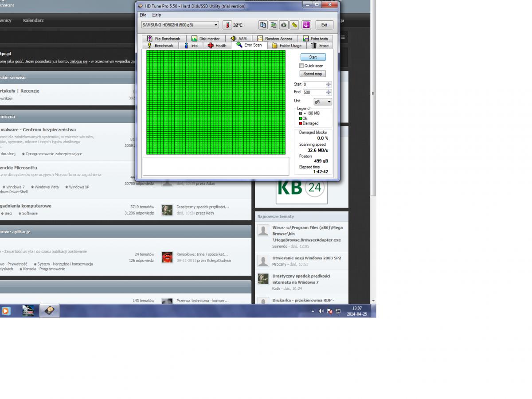Switch to the Disk monitor tab
The image size is (532, 399).
pyautogui.click(x=206, y=39)
